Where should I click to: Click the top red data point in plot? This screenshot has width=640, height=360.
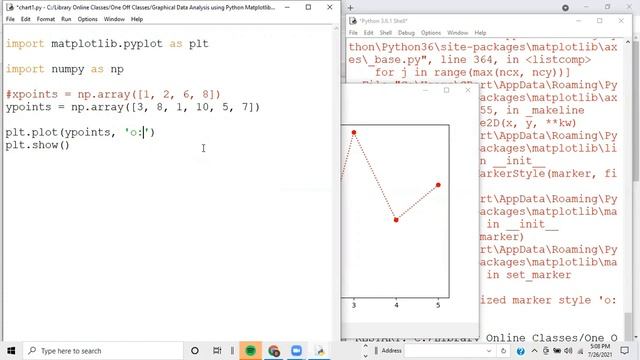[x=354, y=133]
